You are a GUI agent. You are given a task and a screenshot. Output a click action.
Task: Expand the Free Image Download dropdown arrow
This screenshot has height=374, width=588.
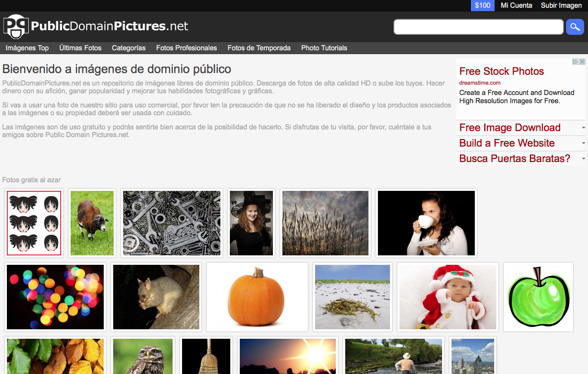click(584, 128)
